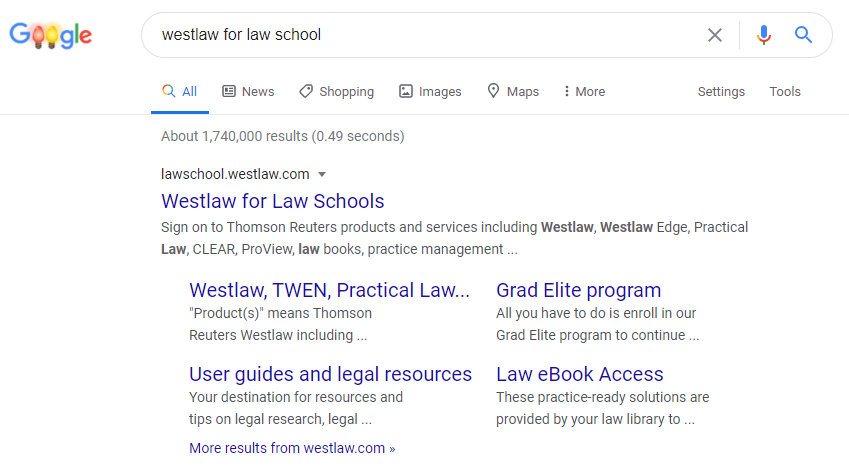Clear the search box text
Screen dimensions: 849x476
[715, 35]
